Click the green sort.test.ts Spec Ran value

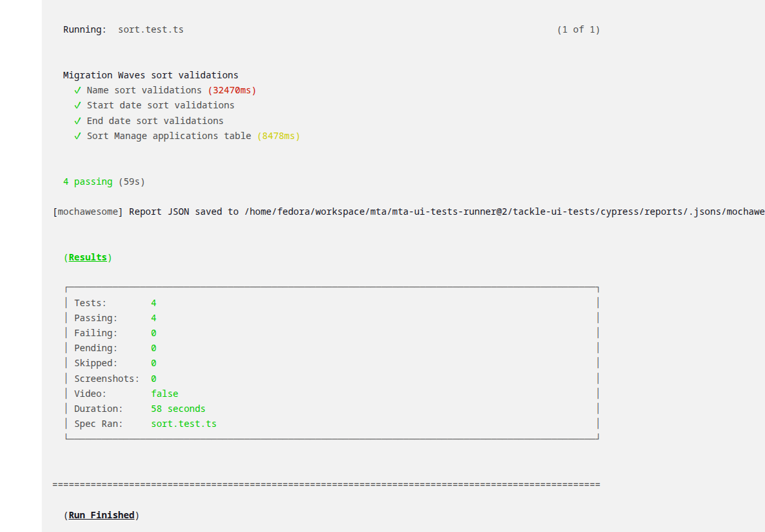183,424
